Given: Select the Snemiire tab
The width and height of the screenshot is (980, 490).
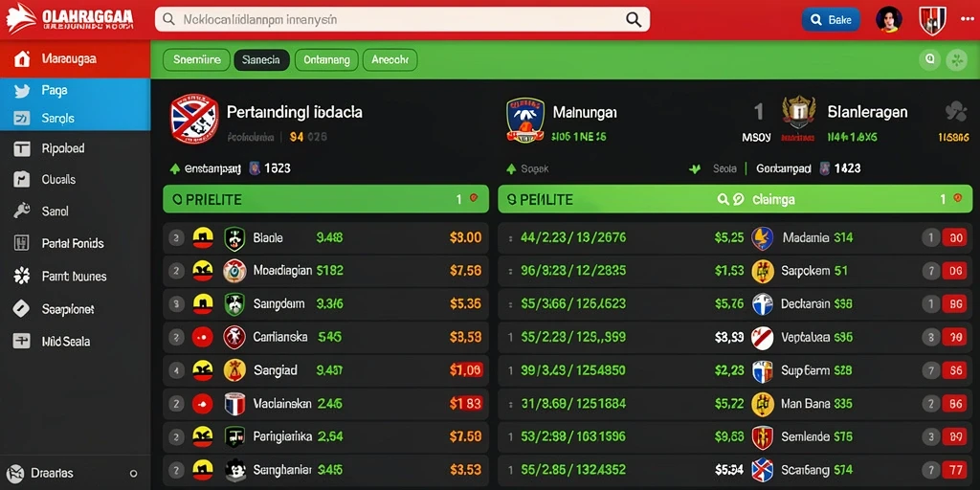Looking at the screenshot, I should 197,60.
